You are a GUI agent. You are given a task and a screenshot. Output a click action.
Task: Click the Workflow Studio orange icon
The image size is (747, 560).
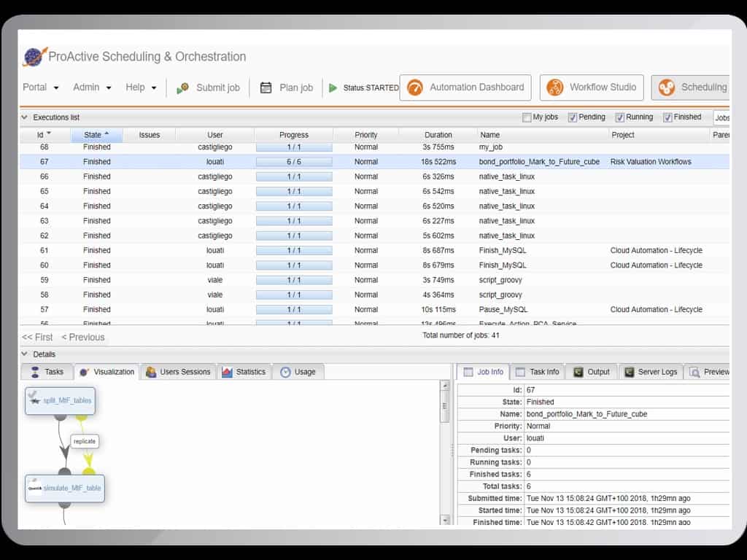coord(555,87)
